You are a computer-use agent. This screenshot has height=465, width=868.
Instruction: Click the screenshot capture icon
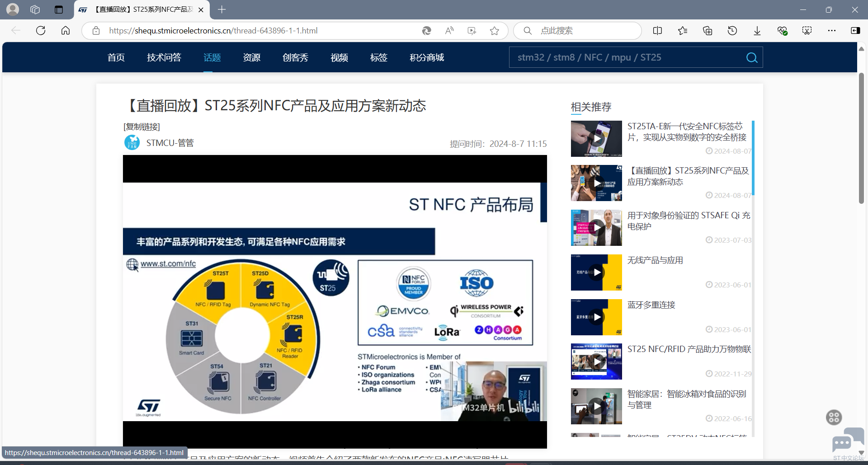coord(807,30)
